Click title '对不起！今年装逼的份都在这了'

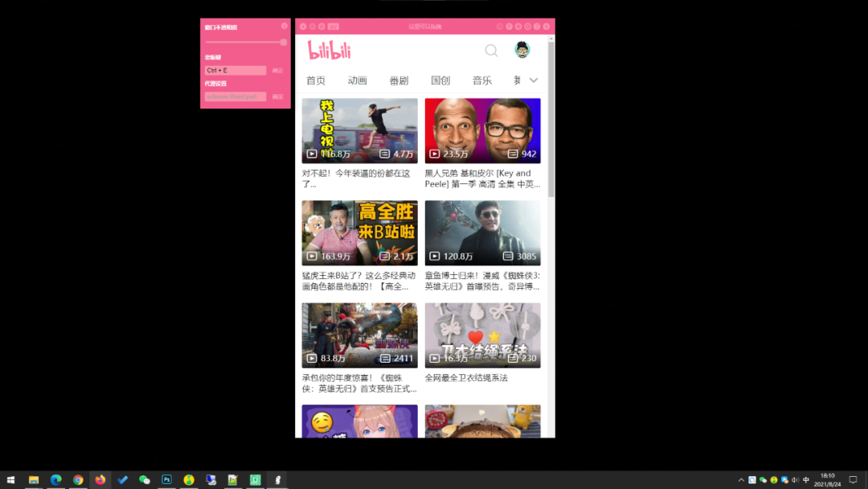tap(356, 179)
